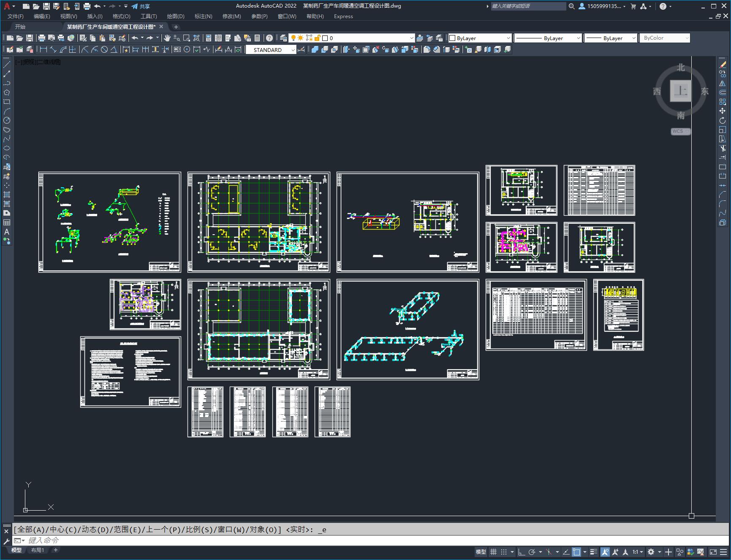Click the ViewCube 上 top face

681,91
